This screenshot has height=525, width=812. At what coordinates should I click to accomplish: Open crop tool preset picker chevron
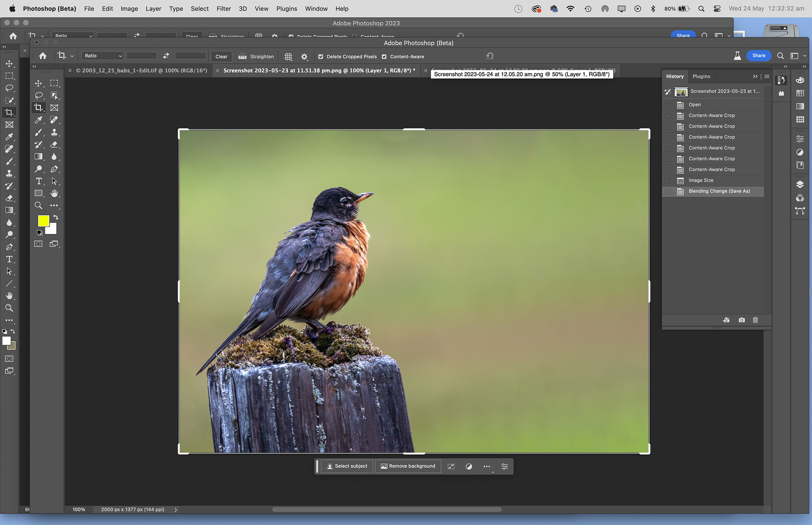pyautogui.click(x=72, y=56)
